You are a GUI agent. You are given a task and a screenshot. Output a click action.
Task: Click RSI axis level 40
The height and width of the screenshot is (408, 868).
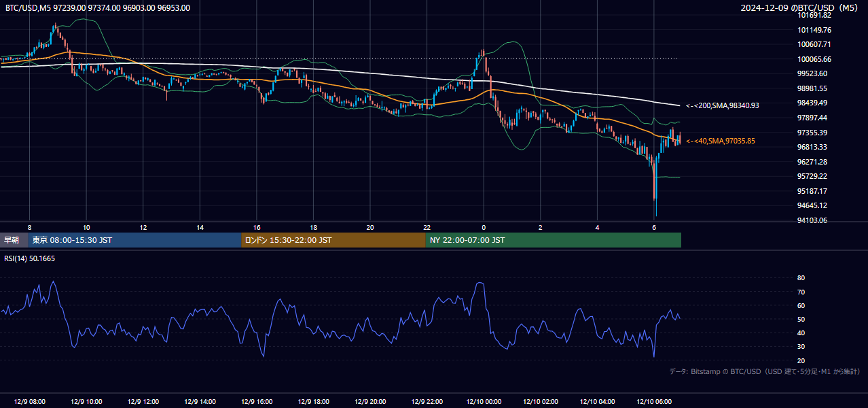click(x=801, y=333)
